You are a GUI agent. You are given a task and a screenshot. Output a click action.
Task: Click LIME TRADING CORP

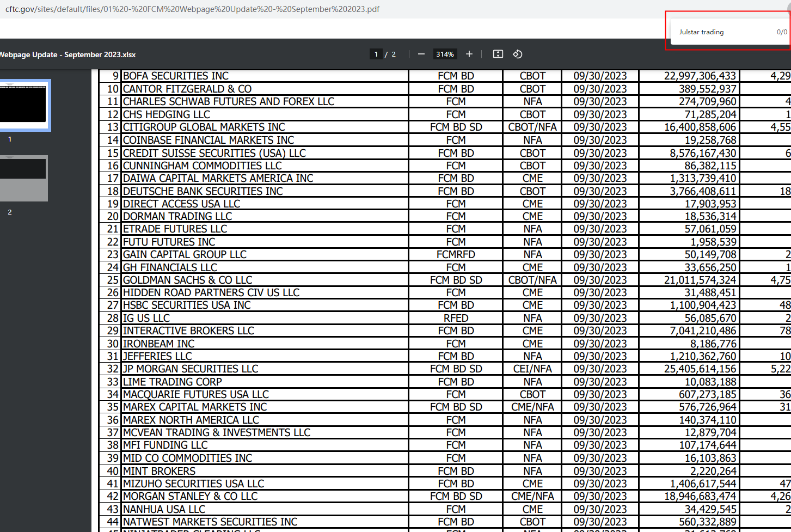coord(173,382)
